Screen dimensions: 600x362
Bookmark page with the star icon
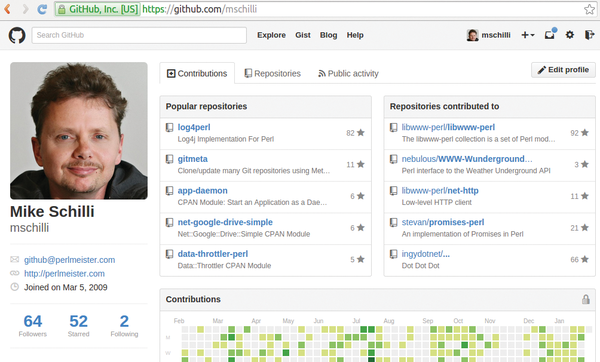click(x=589, y=9)
